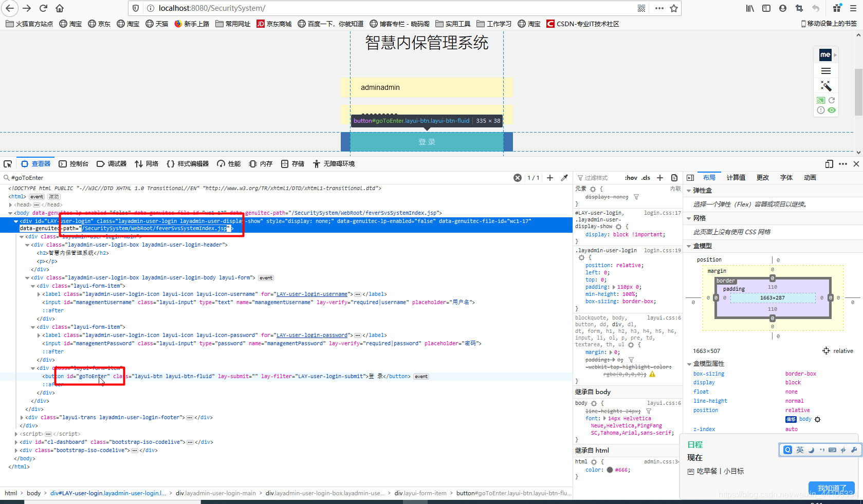Expand the head node in markup tree
863x504 pixels.
10,204
